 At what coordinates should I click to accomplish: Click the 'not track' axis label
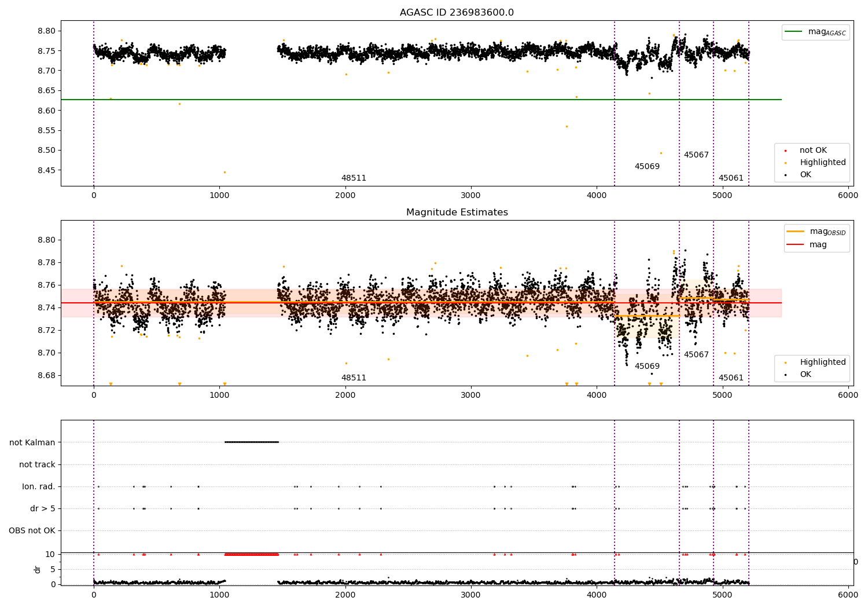(x=37, y=464)
